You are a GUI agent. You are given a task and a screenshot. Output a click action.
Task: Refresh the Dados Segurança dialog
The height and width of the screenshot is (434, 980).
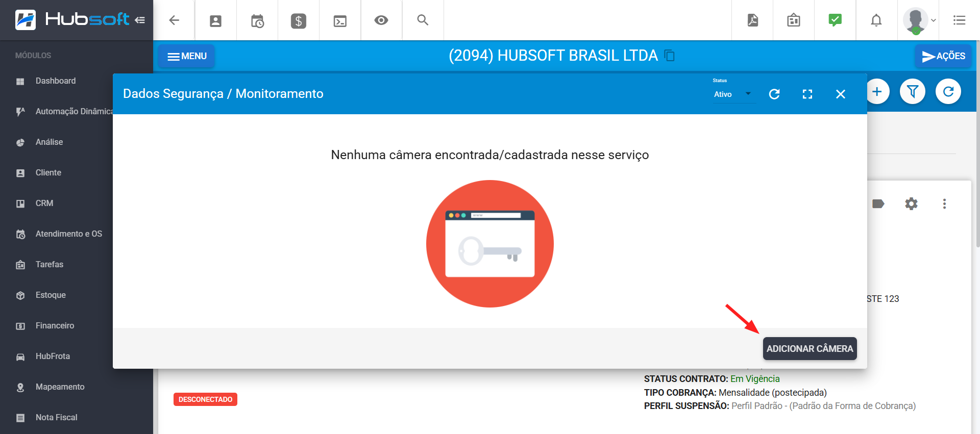point(774,94)
